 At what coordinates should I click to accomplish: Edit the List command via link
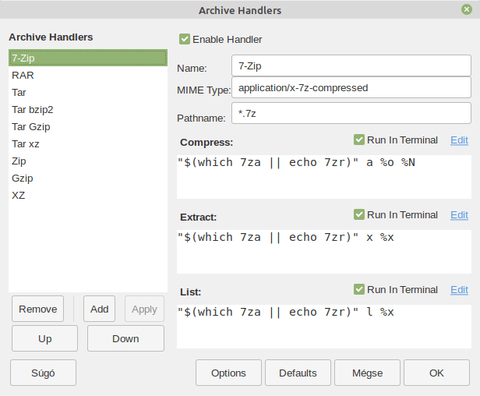click(x=459, y=290)
